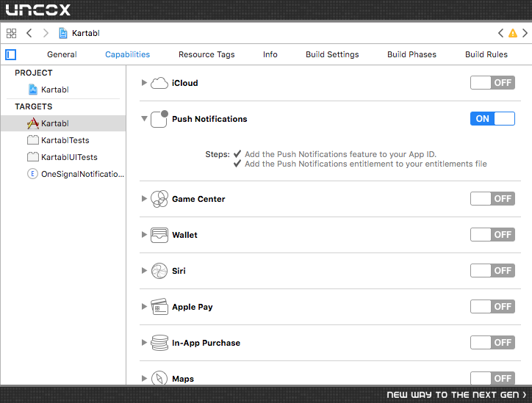Enable the Apple Pay switch

click(492, 306)
